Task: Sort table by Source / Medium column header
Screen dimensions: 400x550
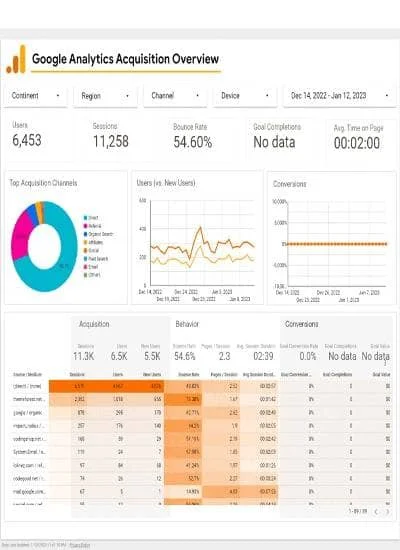Action: [x=27, y=375]
